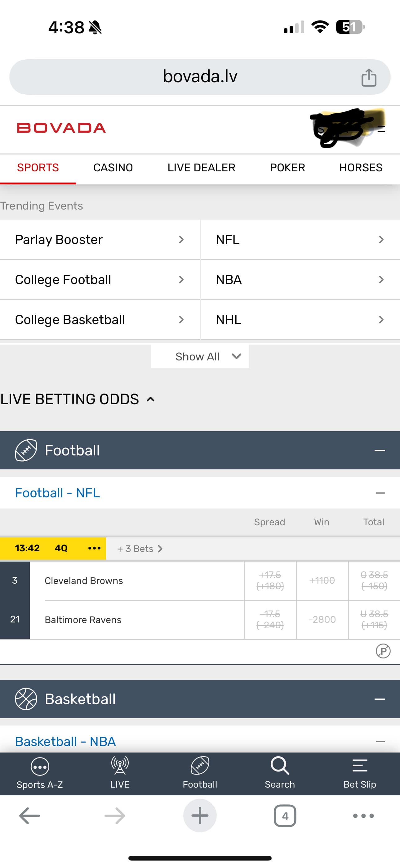Open the Parlay Booster link
400x868 pixels.
pyautogui.click(x=100, y=240)
